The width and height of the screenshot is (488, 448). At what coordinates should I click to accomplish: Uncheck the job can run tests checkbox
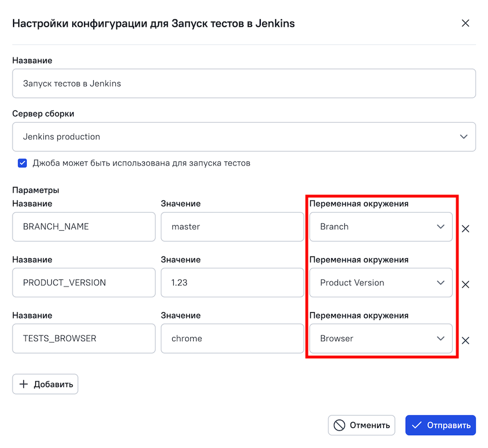tap(23, 163)
